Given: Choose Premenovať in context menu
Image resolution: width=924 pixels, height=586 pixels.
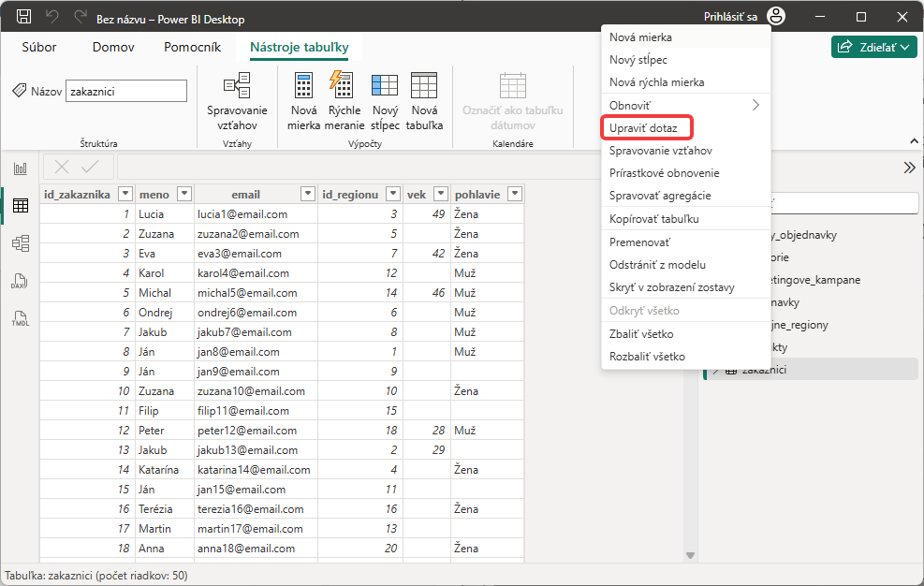Looking at the screenshot, I should coord(686,242).
